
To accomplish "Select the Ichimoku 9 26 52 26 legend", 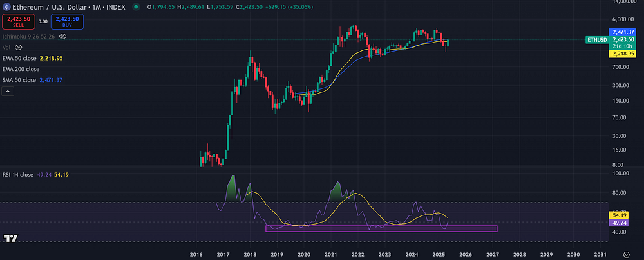I will (30, 37).
